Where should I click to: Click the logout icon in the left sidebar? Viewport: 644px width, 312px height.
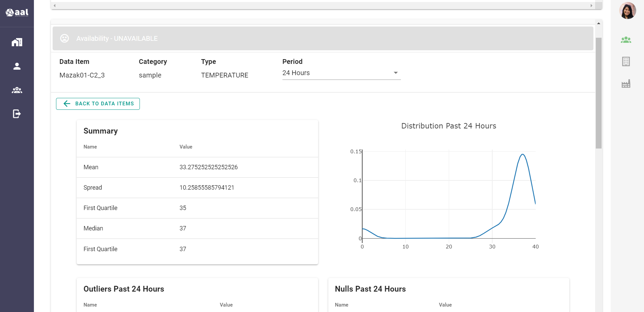pos(17,114)
